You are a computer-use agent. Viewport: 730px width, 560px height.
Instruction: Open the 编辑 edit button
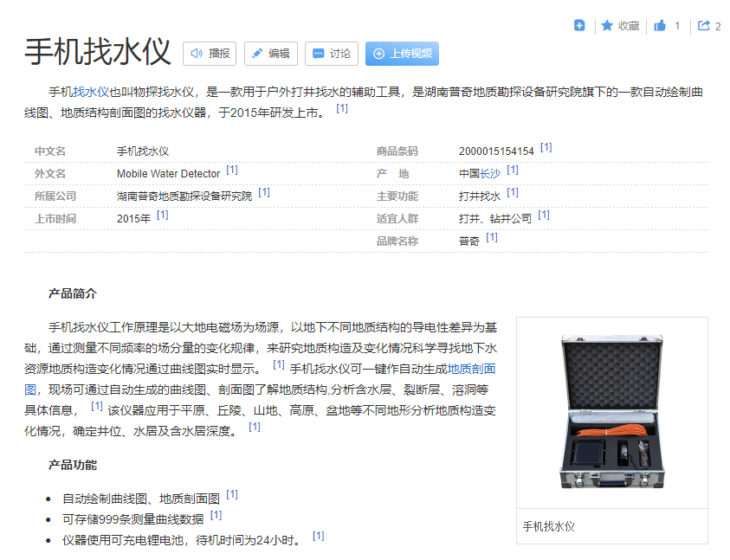point(271,54)
